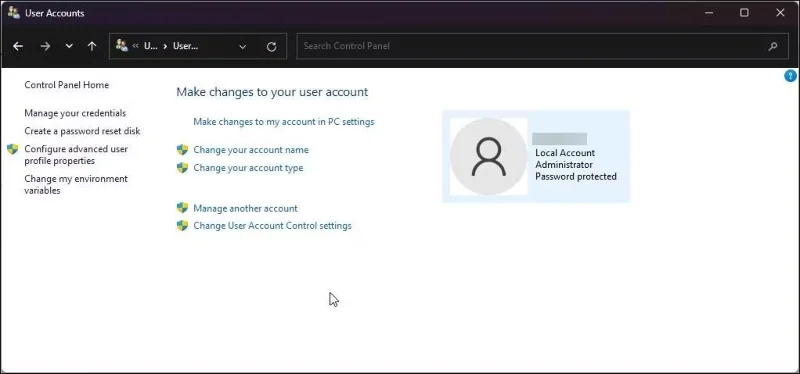This screenshot has width=800, height=374.
Task: Open Create a password reset disk
Action: 82,131
